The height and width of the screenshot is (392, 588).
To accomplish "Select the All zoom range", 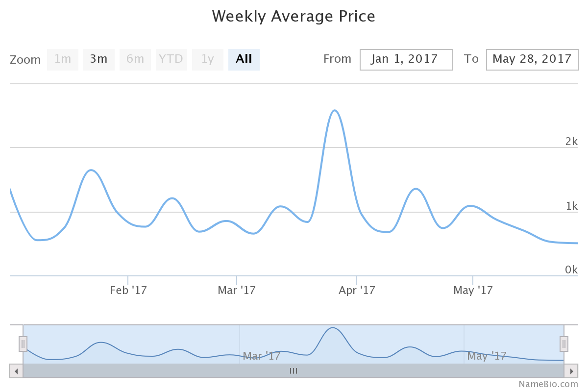I will tap(244, 60).
